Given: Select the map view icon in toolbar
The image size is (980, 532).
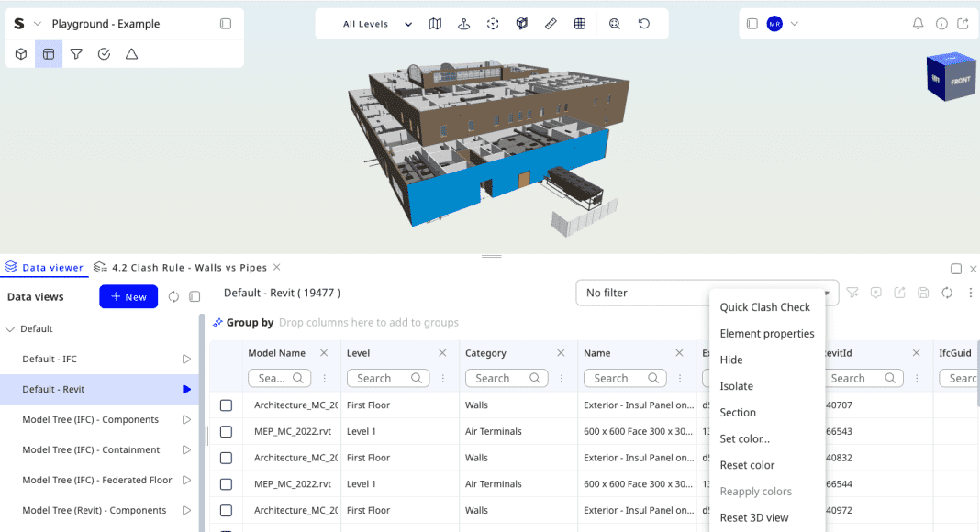Looking at the screenshot, I should click(x=435, y=24).
